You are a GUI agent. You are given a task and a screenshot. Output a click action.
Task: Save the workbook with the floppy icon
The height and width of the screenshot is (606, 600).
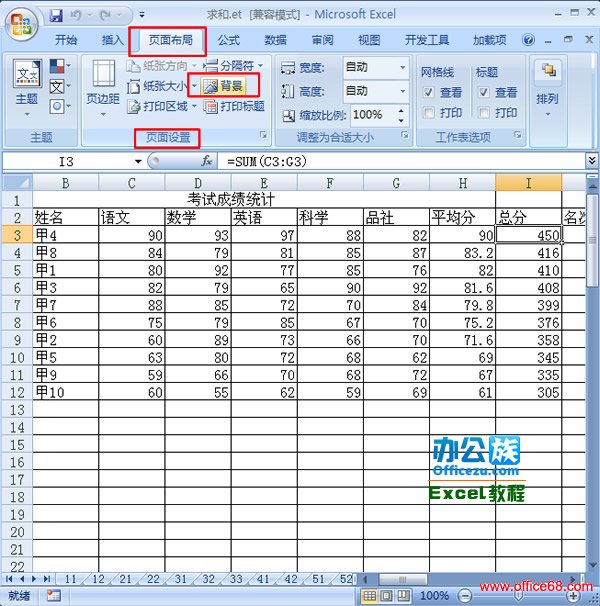click(x=56, y=15)
